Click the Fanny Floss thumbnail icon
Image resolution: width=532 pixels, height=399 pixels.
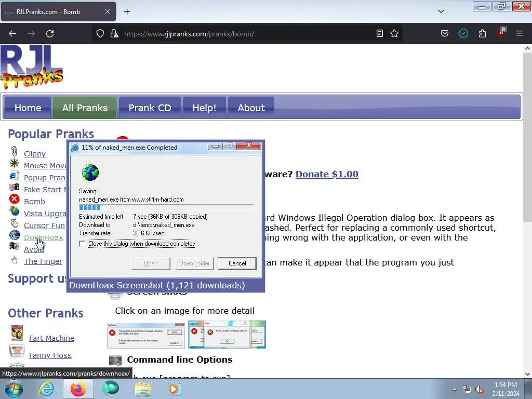[x=17, y=351]
